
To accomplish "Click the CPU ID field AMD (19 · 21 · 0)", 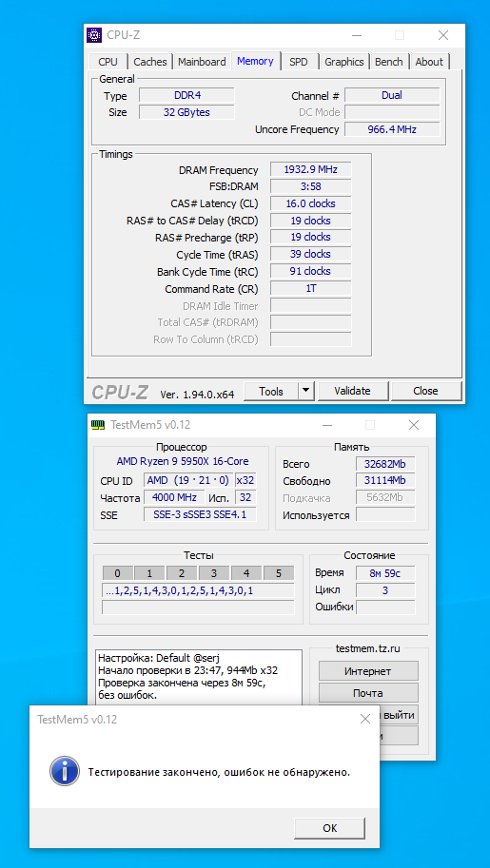I will [x=188, y=480].
